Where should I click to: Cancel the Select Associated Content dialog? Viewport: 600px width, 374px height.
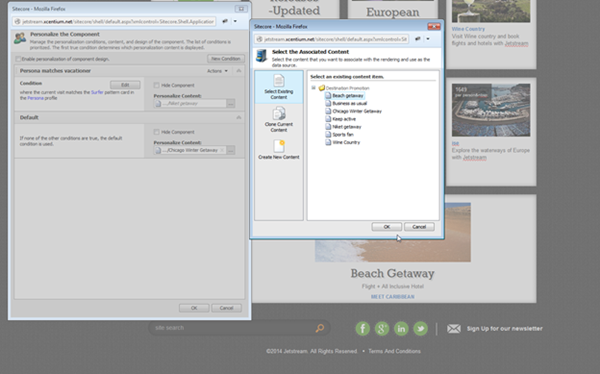pos(419,227)
